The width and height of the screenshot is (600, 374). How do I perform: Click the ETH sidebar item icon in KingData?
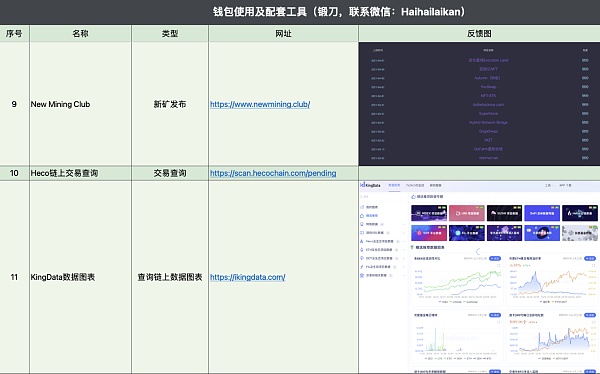coord(362,250)
